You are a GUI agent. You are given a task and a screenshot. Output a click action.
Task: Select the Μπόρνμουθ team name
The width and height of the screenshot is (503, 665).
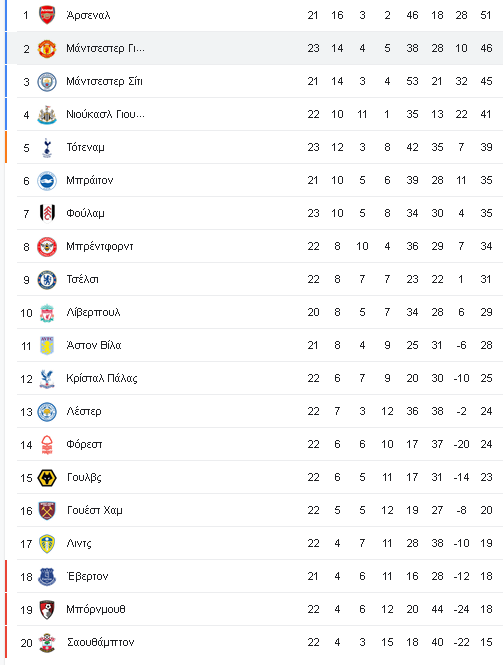pos(96,609)
